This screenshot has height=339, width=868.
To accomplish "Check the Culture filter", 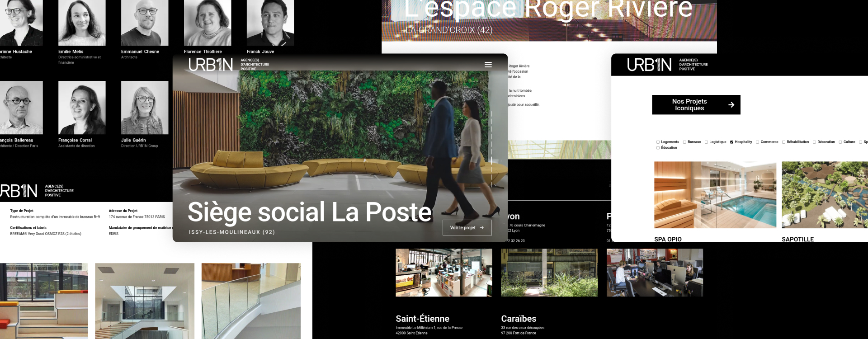I will coord(840,142).
